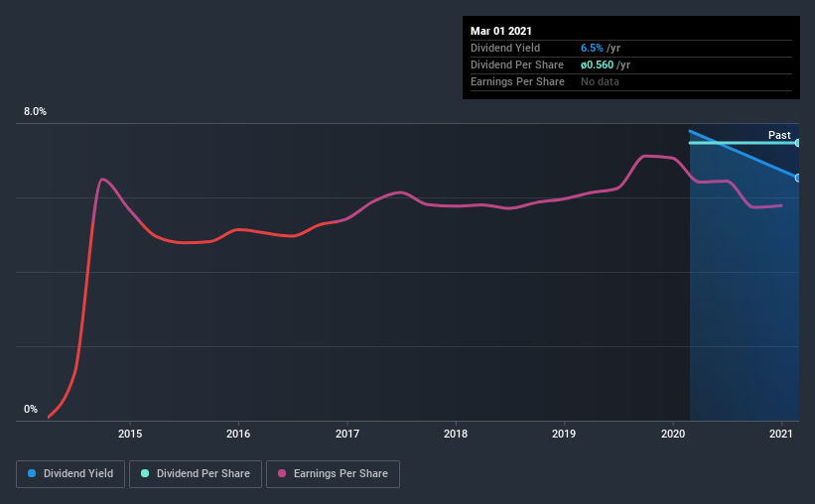The height and width of the screenshot is (504, 815).
Task: Select the 2016 label on the time axis
Action: [238, 434]
